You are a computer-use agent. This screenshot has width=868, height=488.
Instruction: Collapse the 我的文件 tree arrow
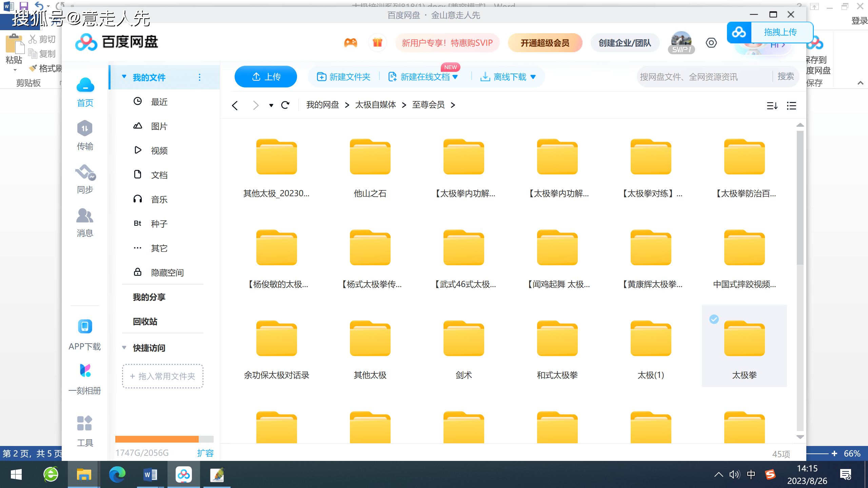(124, 77)
